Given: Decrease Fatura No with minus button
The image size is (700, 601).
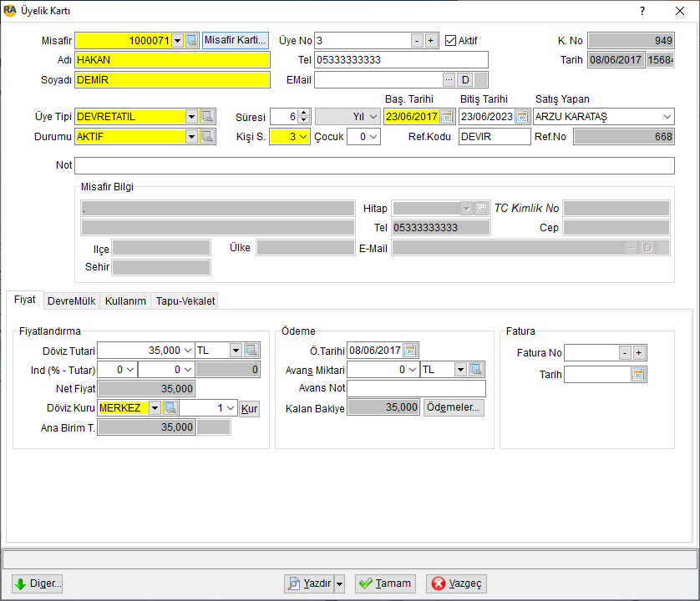Looking at the screenshot, I should (625, 353).
